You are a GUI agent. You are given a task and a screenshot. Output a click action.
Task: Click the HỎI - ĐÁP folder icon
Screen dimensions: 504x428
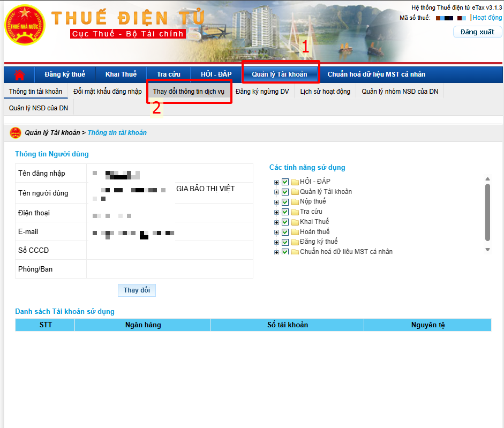295,182
